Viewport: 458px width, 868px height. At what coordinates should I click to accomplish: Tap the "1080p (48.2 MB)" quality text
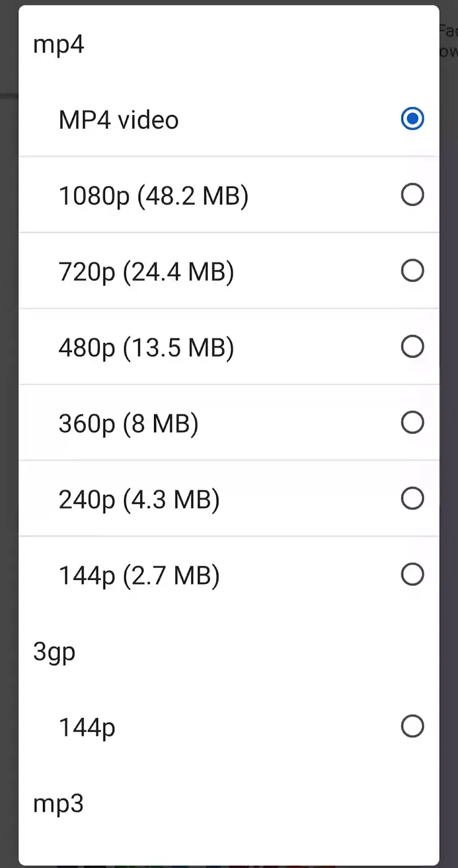(153, 196)
